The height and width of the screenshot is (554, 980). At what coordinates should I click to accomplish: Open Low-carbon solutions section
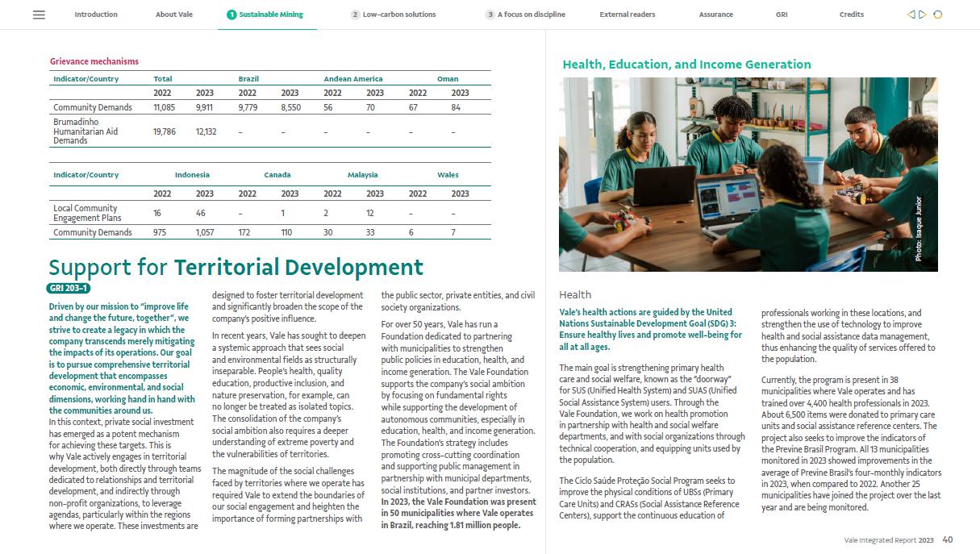click(399, 15)
